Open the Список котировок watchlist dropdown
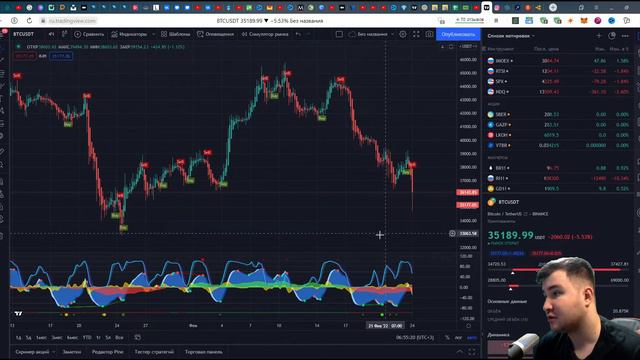Viewport: 640px width, 360px height. click(x=511, y=36)
